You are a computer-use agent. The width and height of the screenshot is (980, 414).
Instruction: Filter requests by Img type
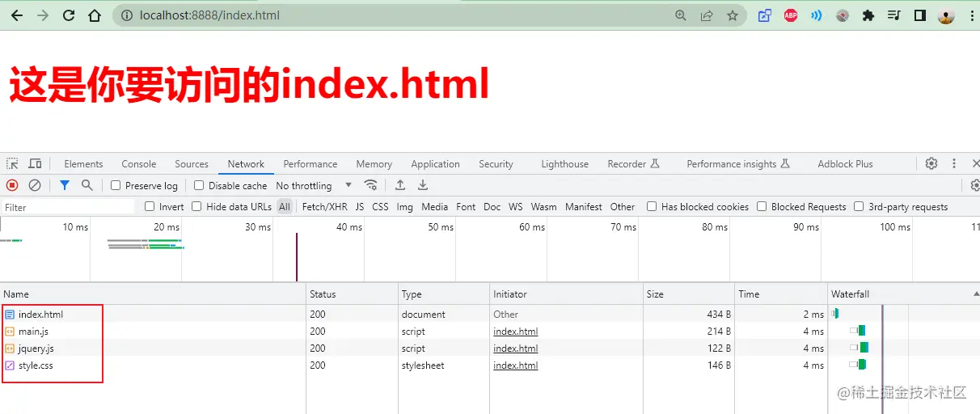(x=404, y=206)
